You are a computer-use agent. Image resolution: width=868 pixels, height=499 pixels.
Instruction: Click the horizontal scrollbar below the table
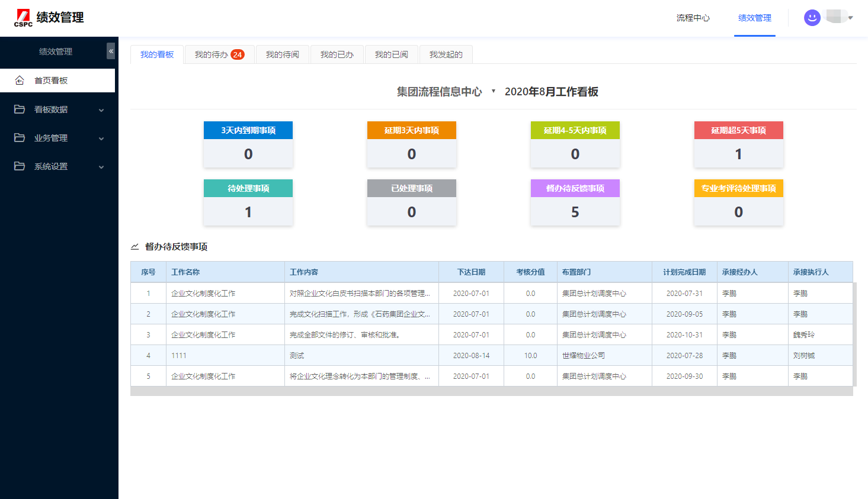tap(492, 391)
